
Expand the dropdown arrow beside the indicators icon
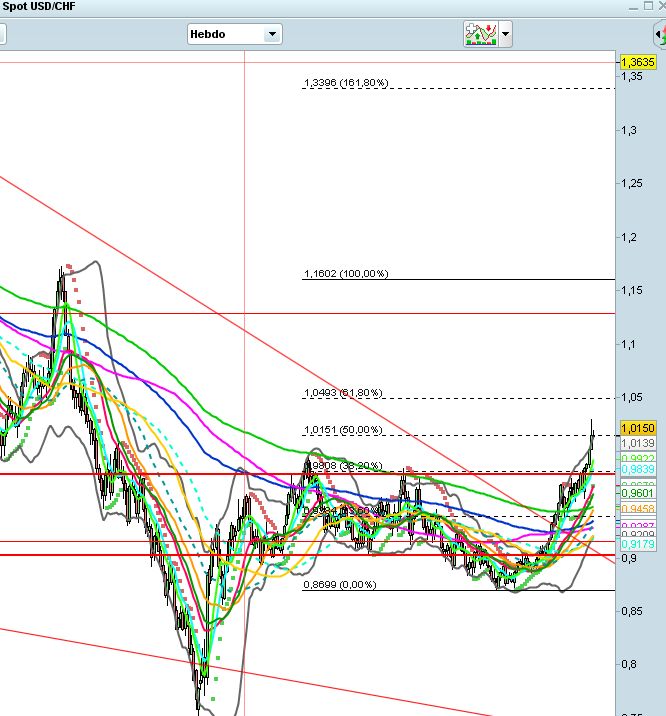(505, 34)
